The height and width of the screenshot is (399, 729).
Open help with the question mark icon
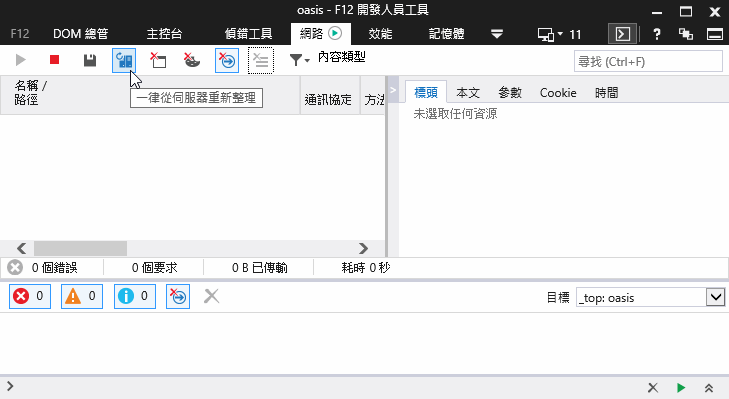tap(656, 34)
